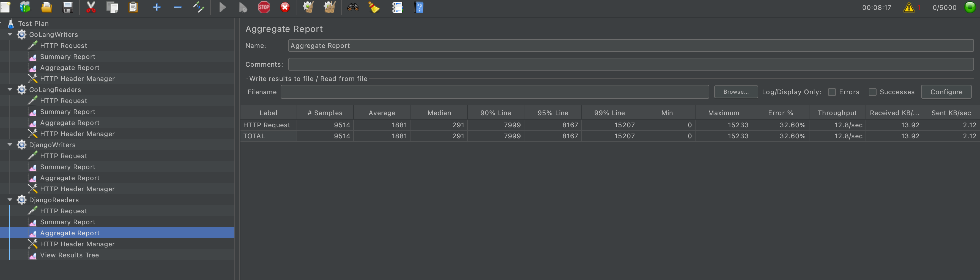This screenshot has height=280, width=980.
Task: Open the Configure results dialog
Action: [x=946, y=92]
